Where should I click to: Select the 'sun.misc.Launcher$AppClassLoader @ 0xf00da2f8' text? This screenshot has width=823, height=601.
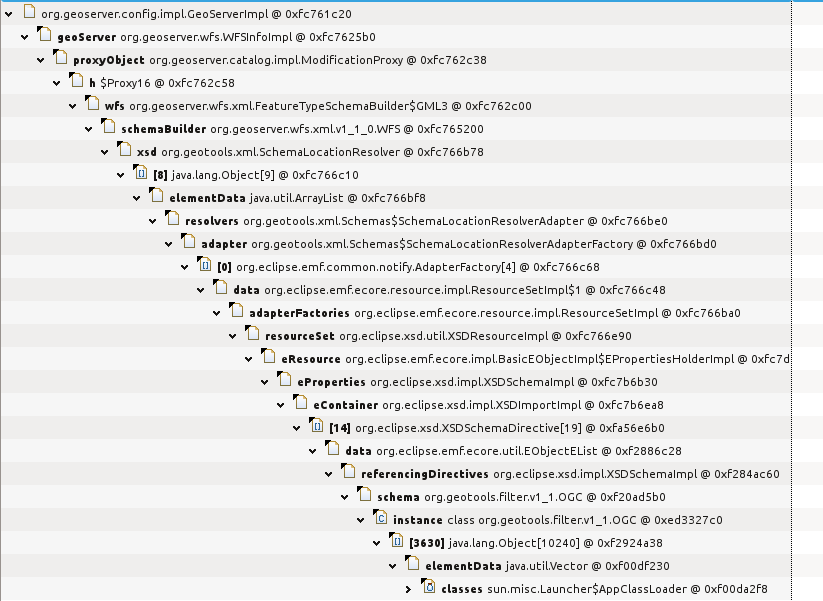pyautogui.click(x=627, y=589)
